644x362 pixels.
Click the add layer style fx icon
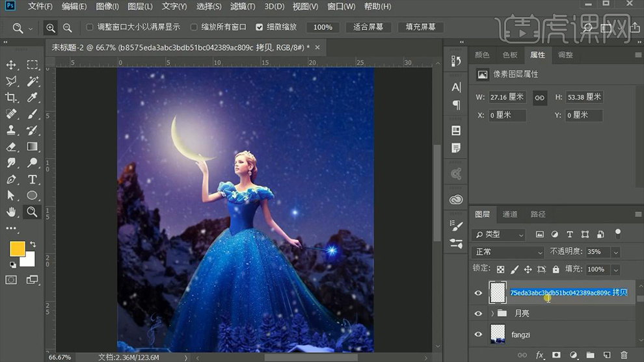pos(539,355)
